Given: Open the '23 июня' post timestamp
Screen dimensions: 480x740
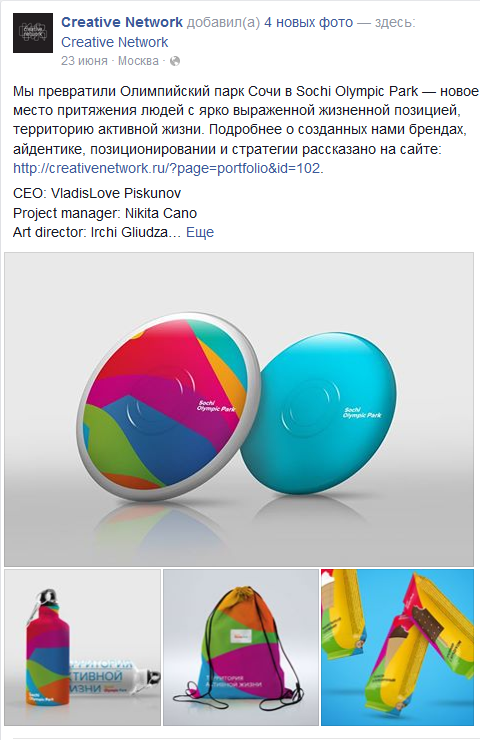Looking at the screenshot, I should pyautogui.click(x=84, y=61).
